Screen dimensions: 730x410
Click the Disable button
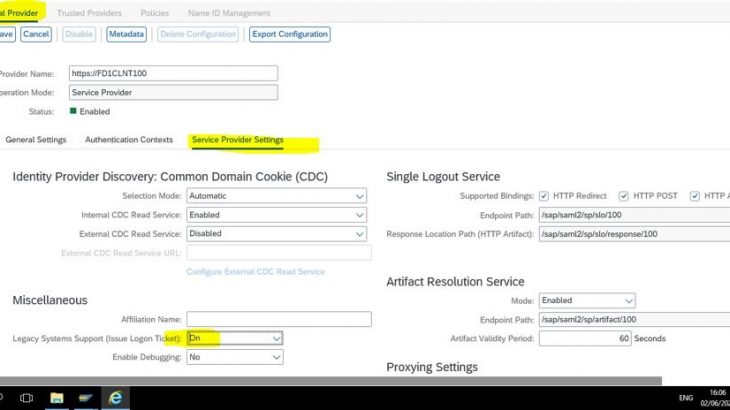79,34
